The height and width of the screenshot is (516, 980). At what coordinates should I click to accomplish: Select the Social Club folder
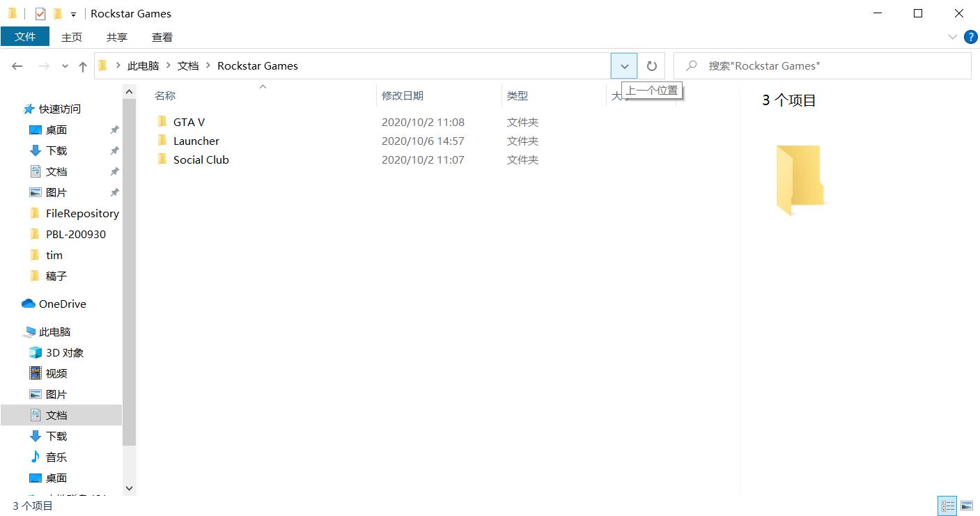tap(201, 159)
